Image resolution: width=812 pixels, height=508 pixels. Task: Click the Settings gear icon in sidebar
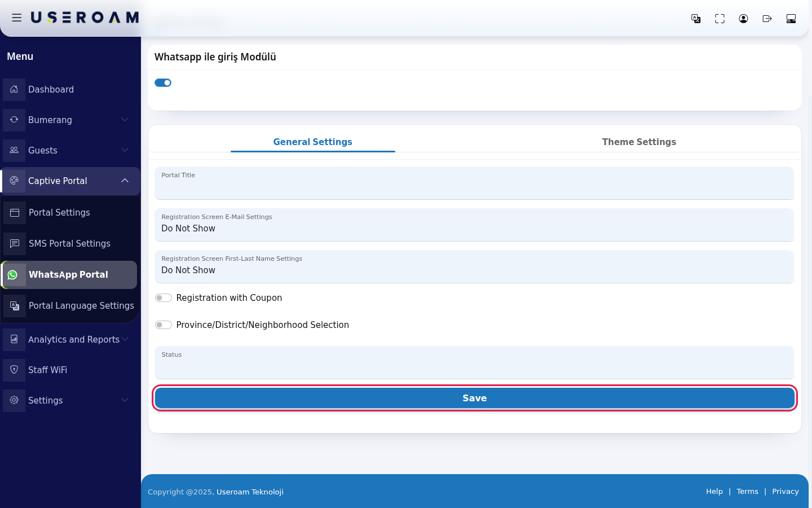[14, 400]
